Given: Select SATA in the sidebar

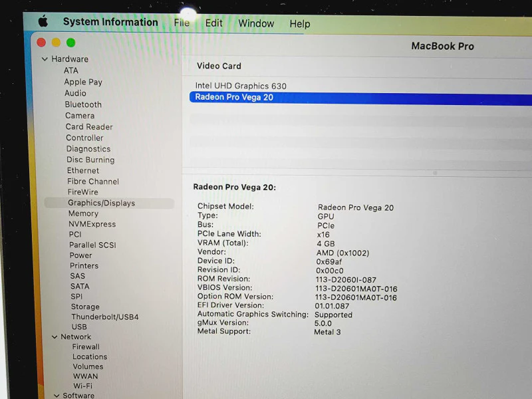Looking at the screenshot, I should (80, 287).
